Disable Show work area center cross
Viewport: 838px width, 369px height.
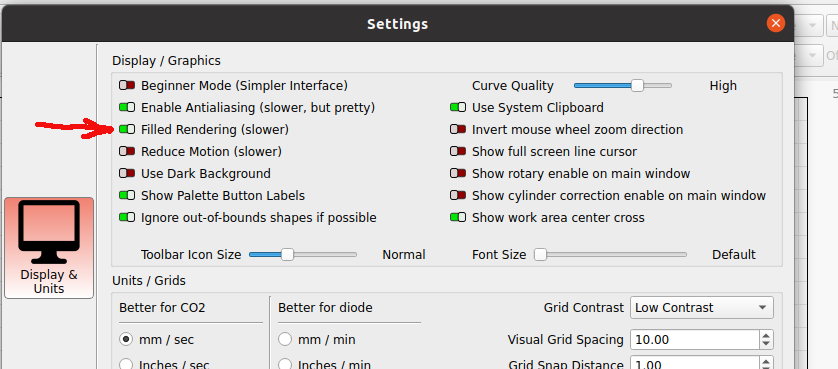click(x=457, y=218)
